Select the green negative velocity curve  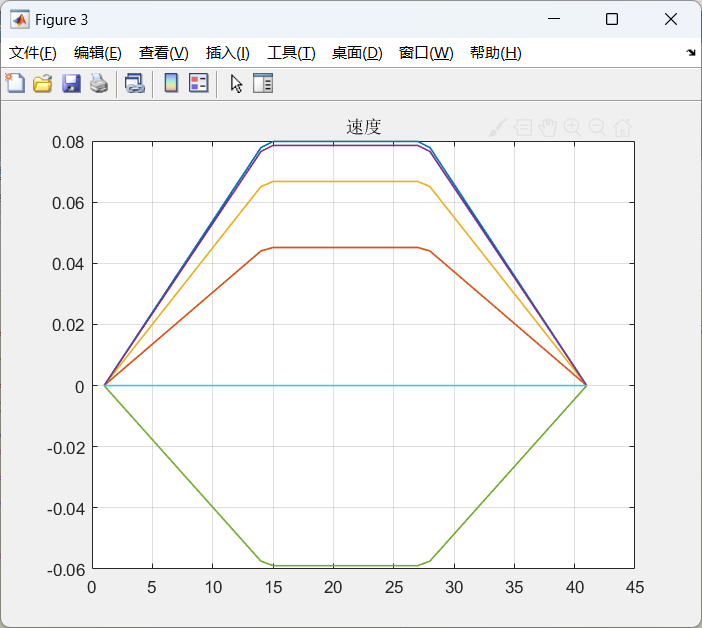(345, 566)
